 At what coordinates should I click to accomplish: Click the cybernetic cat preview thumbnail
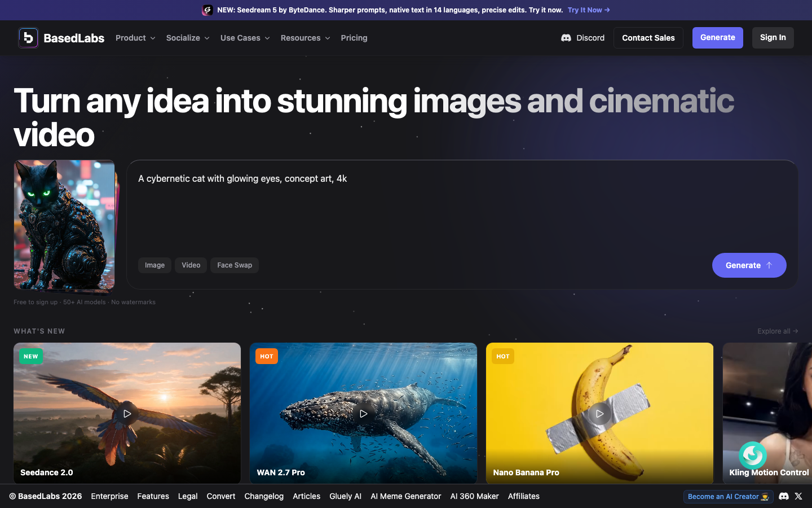(x=64, y=225)
